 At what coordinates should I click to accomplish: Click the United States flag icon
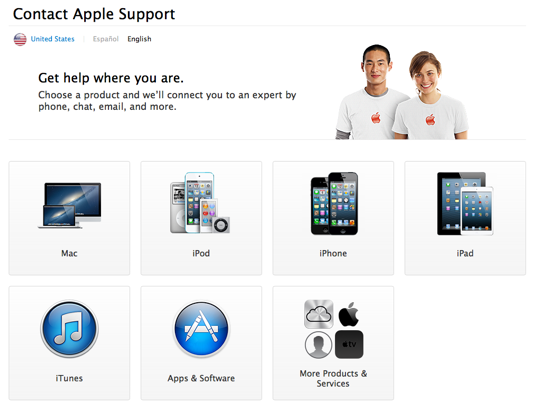click(x=20, y=39)
